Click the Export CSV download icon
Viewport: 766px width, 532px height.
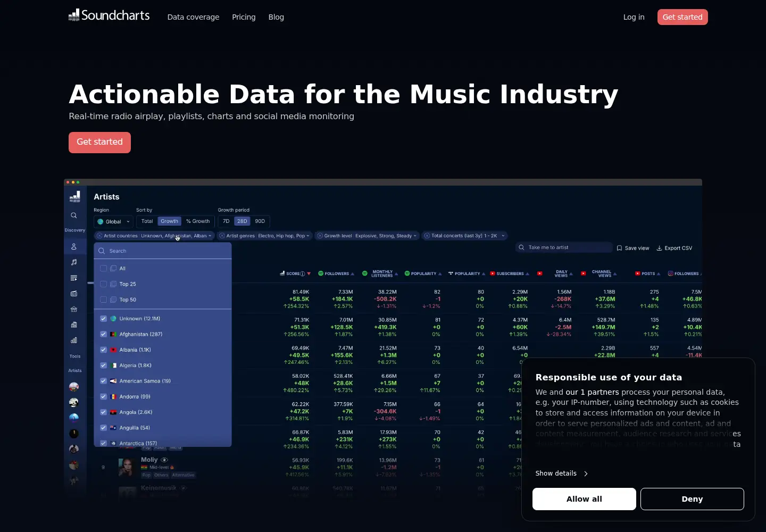(x=659, y=248)
